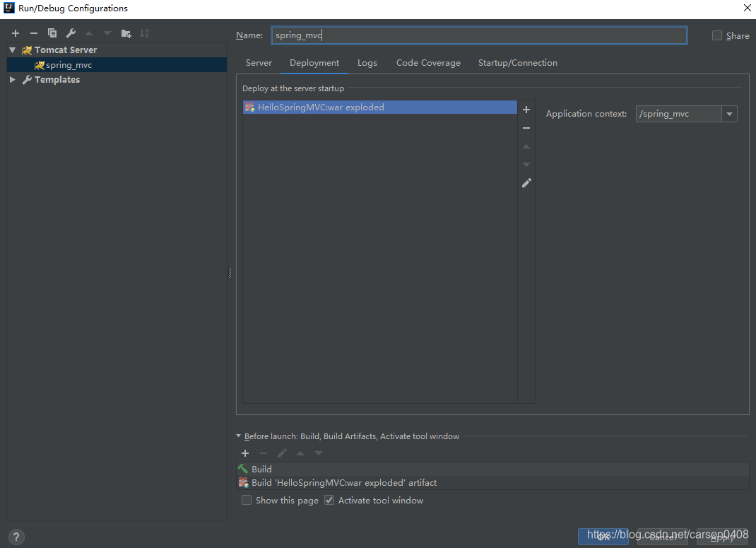Add artifact to deployment list
The image size is (756, 548).
point(526,110)
